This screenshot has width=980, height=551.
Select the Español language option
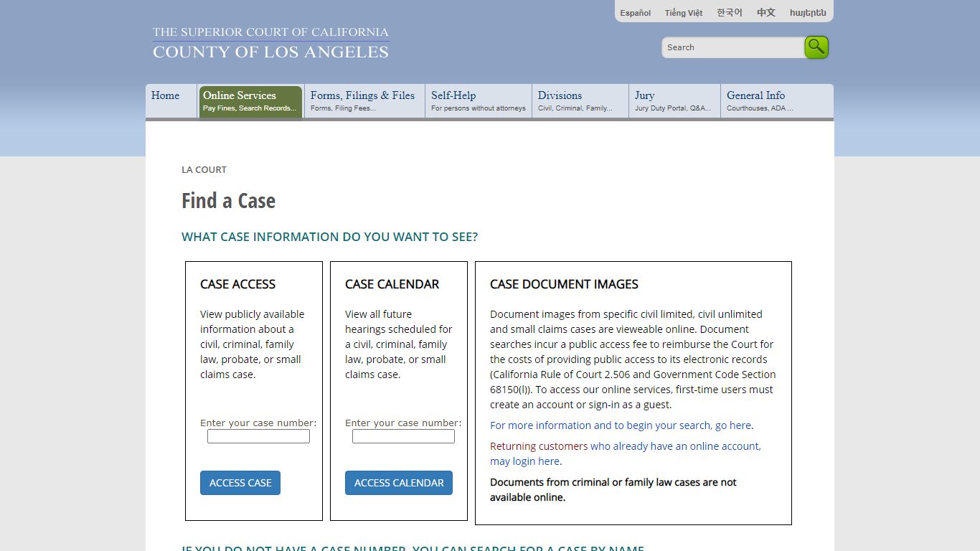click(x=635, y=12)
